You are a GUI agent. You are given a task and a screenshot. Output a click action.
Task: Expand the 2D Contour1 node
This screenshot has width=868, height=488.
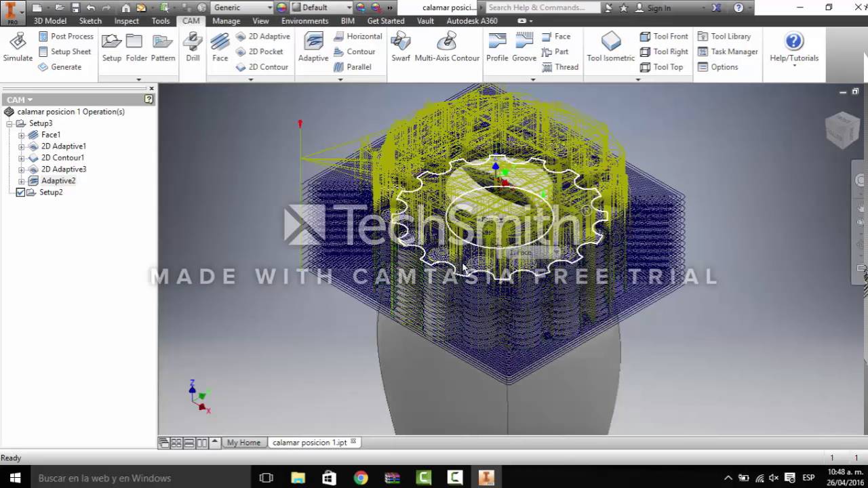pyautogui.click(x=21, y=159)
